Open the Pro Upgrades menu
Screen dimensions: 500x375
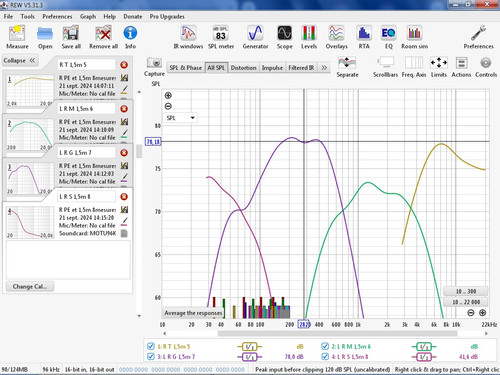click(x=167, y=16)
